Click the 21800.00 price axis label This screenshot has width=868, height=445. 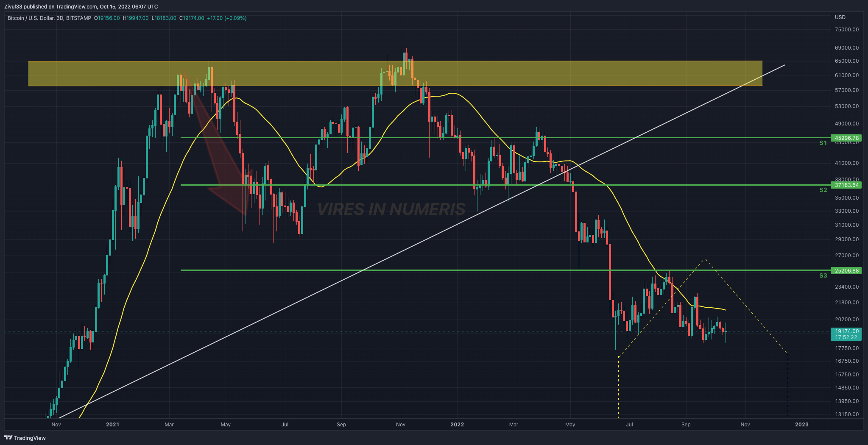(847, 303)
